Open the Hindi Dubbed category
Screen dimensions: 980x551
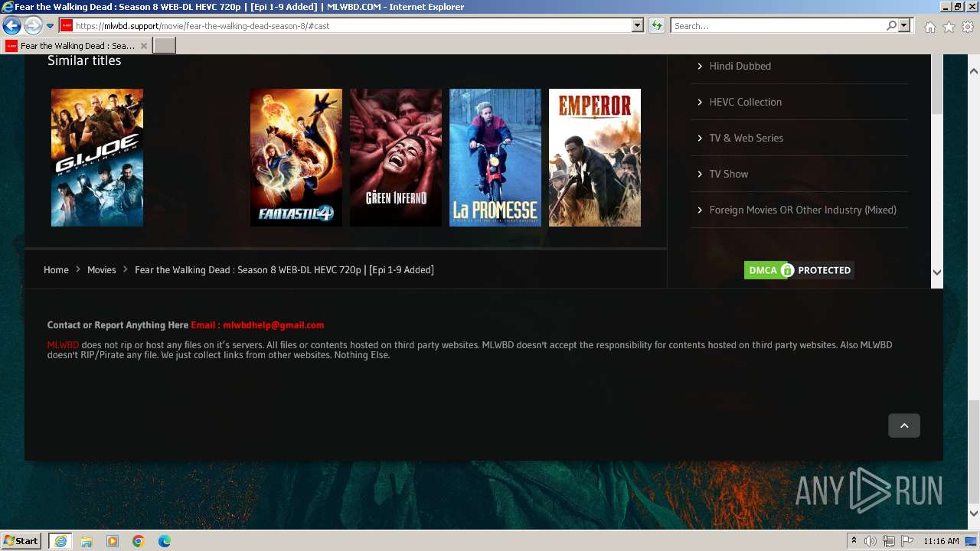point(740,66)
